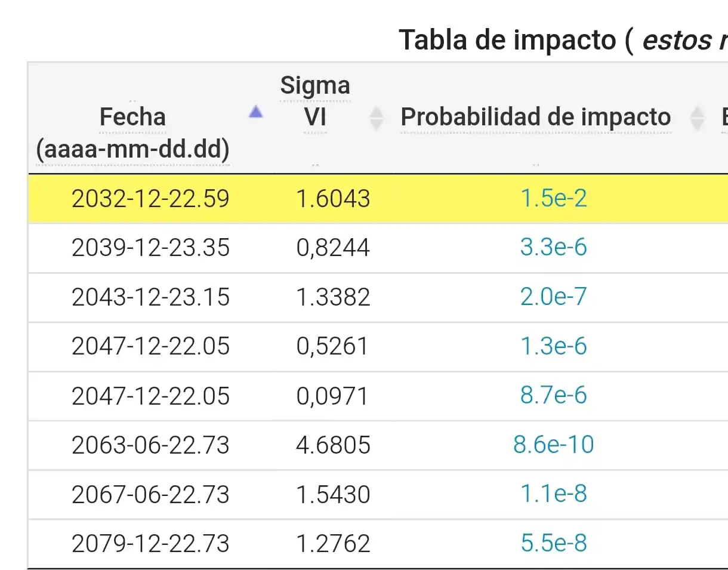Screen dimensions: 728x570
Task: Click the 2039-12-23.35 date cell
Action: 150,247
